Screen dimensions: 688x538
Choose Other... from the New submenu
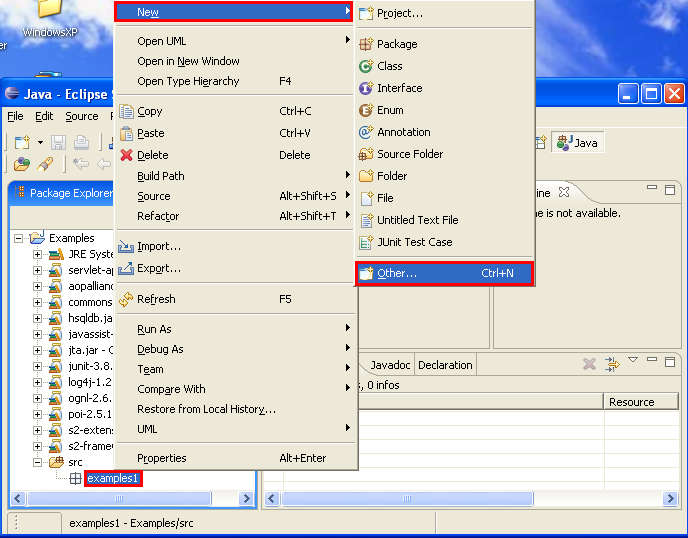(397, 273)
